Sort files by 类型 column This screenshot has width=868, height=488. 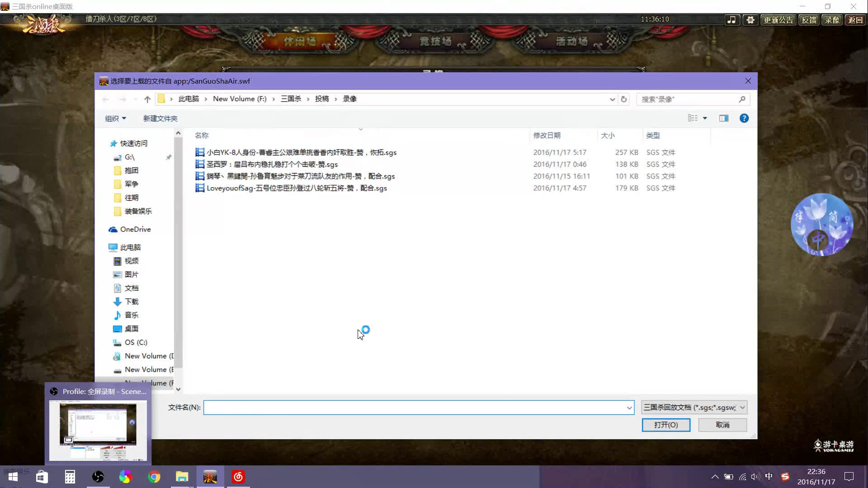tap(653, 136)
